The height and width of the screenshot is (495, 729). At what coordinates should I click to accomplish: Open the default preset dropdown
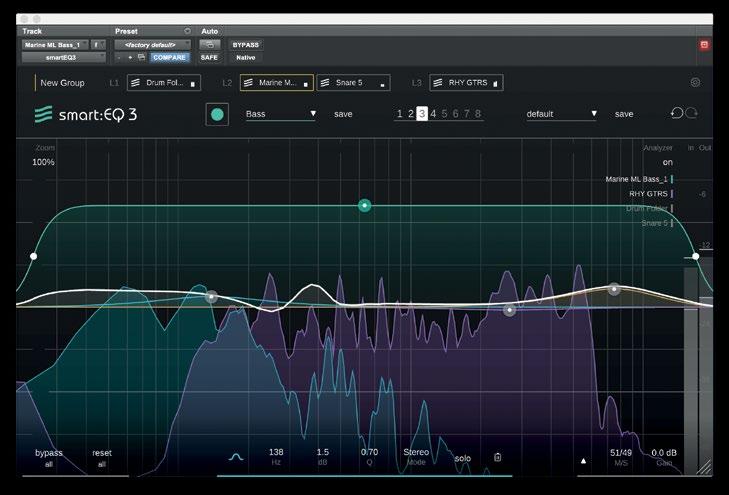pyautogui.click(x=562, y=114)
